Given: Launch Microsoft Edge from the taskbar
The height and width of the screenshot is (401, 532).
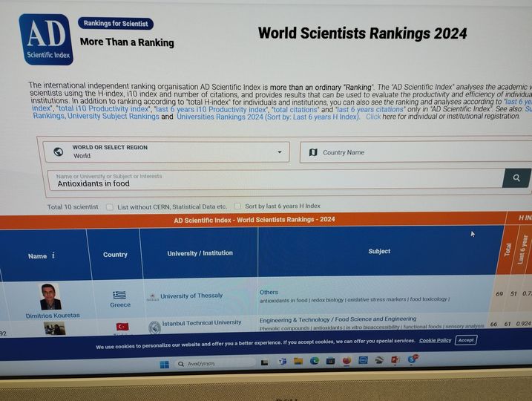Looking at the screenshot, I should coord(315,361).
